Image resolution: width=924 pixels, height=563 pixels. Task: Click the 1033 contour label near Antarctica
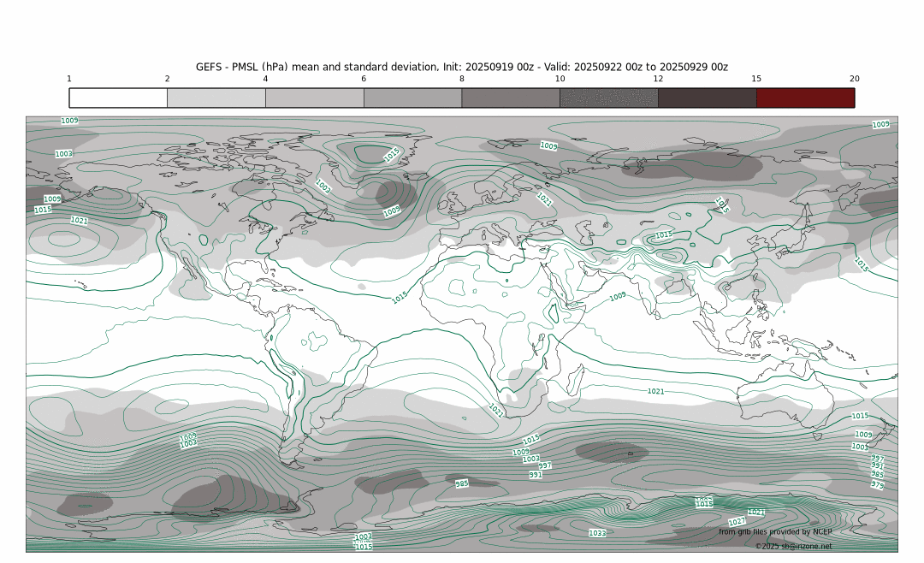tap(597, 533)
